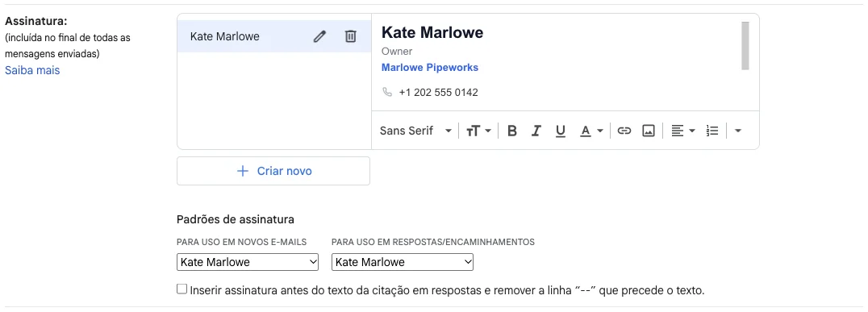
Task: Choose signature for replies/forwards dropdown
Action: point(403,262)
